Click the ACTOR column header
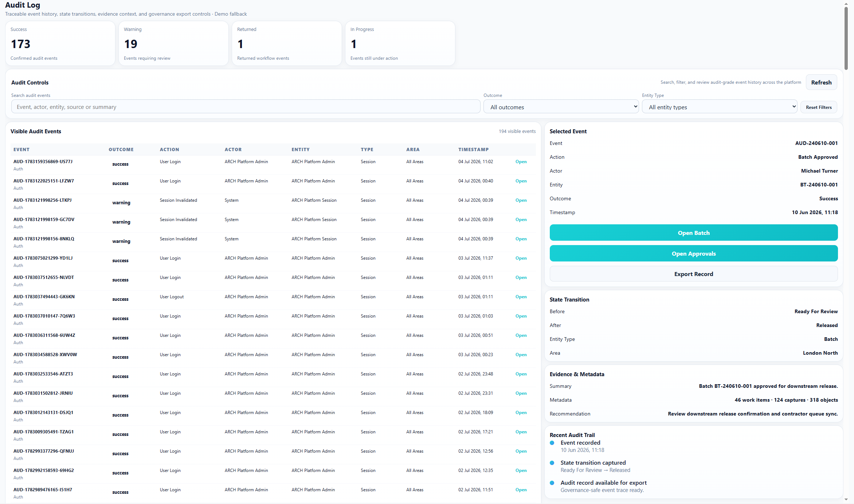854x504 pixels. pos(233,150)
